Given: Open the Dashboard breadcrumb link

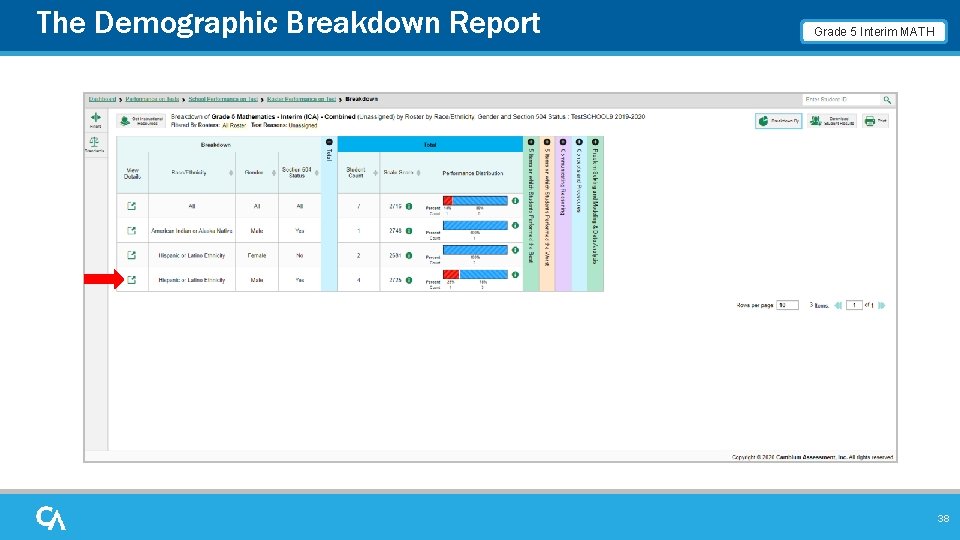Looking at the screenshot, I should 102,99.
